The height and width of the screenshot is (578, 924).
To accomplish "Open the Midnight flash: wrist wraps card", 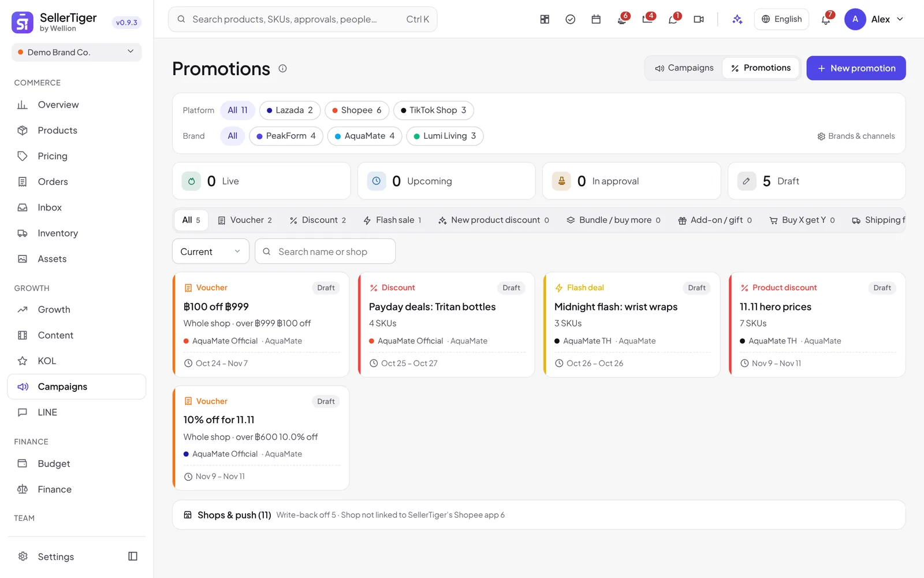I will (632, 325).
